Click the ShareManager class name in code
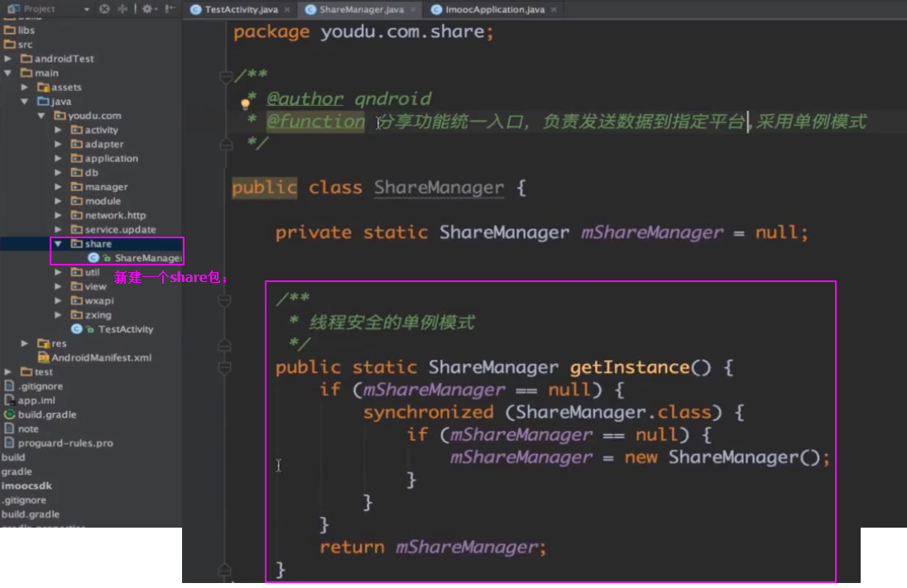Screen dimensions: 907x588 click(x=439, y=188)
